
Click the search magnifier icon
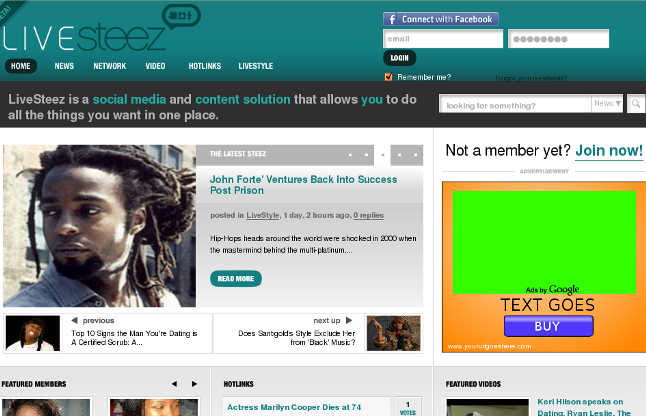click(x=636, y=104)
